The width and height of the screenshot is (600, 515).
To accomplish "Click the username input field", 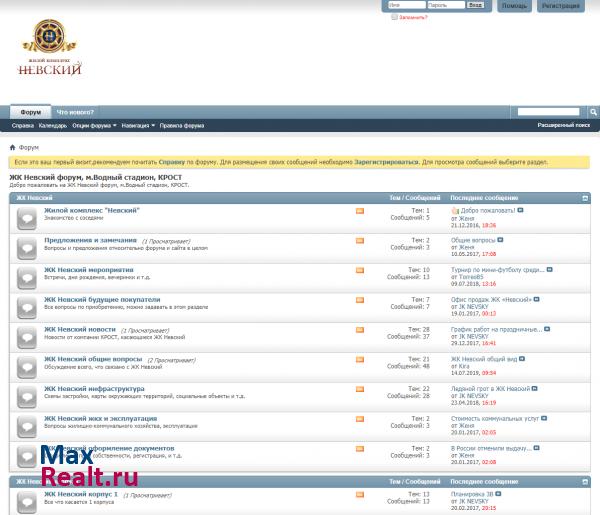I will 407,5.
